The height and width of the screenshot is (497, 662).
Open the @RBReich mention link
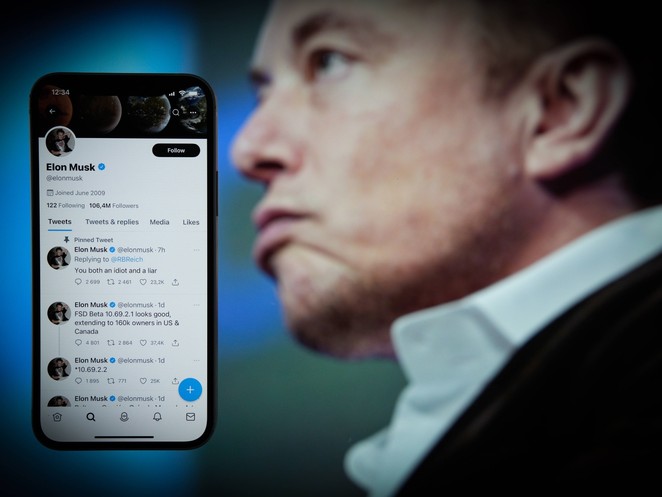click(127, 260)
